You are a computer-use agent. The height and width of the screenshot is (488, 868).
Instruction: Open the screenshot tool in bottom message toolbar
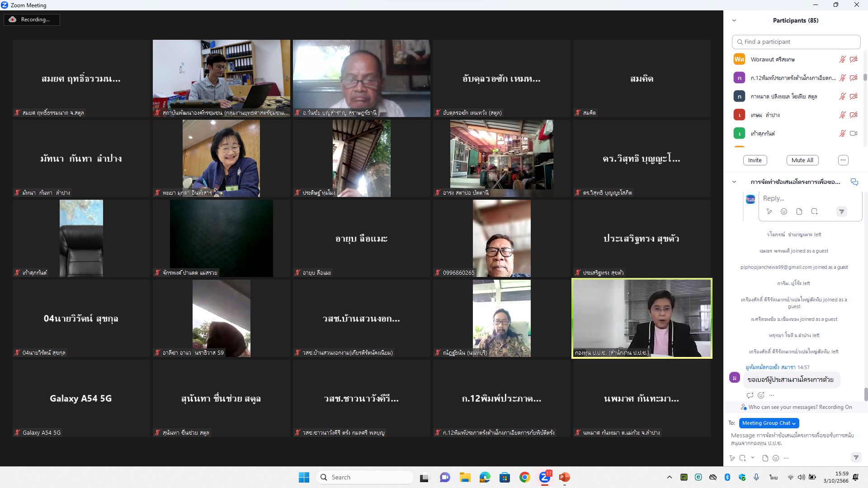[742, 458]
